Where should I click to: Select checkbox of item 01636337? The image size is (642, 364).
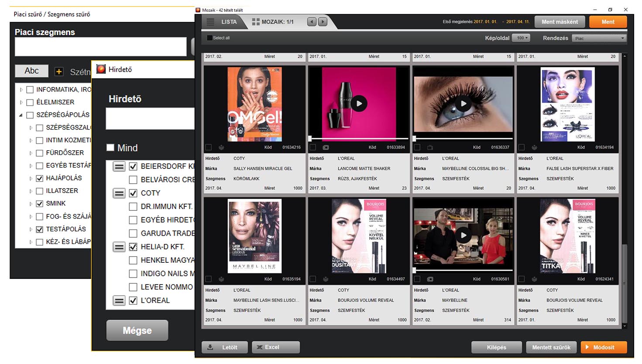pos(417,148)
